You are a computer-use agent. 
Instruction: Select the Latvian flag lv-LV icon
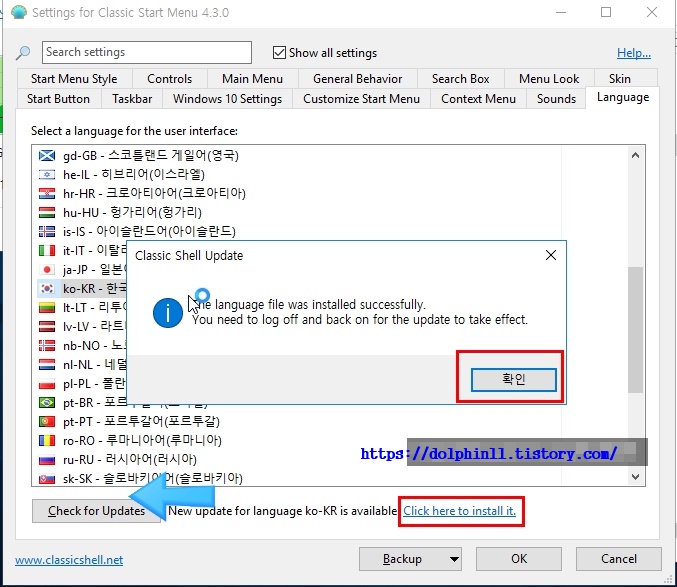click(x=47, y=326)
